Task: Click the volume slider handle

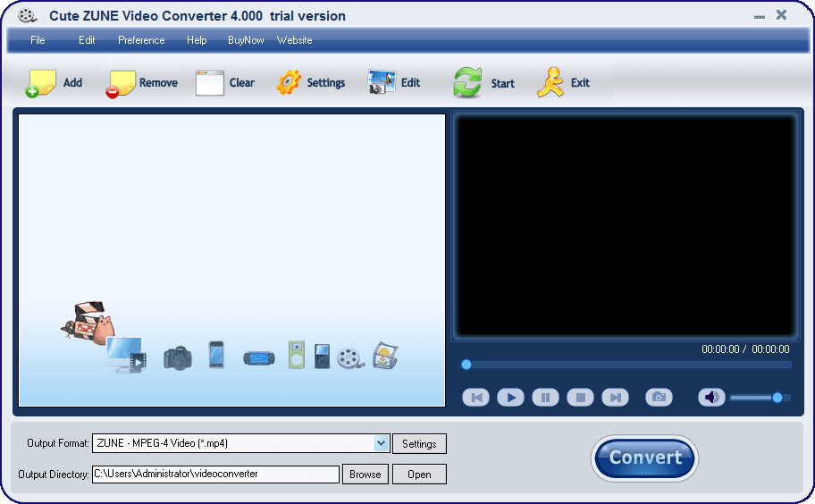Action: [x=777, y=398]
